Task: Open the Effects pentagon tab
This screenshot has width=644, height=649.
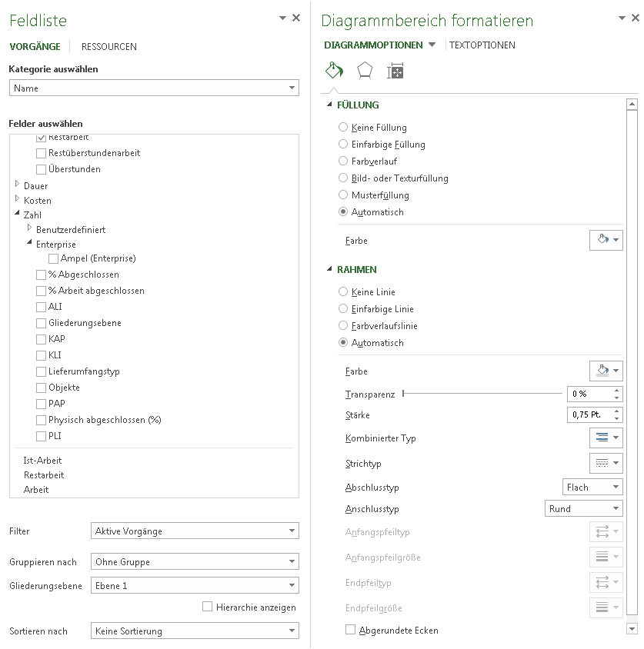Action: [365, 71]
